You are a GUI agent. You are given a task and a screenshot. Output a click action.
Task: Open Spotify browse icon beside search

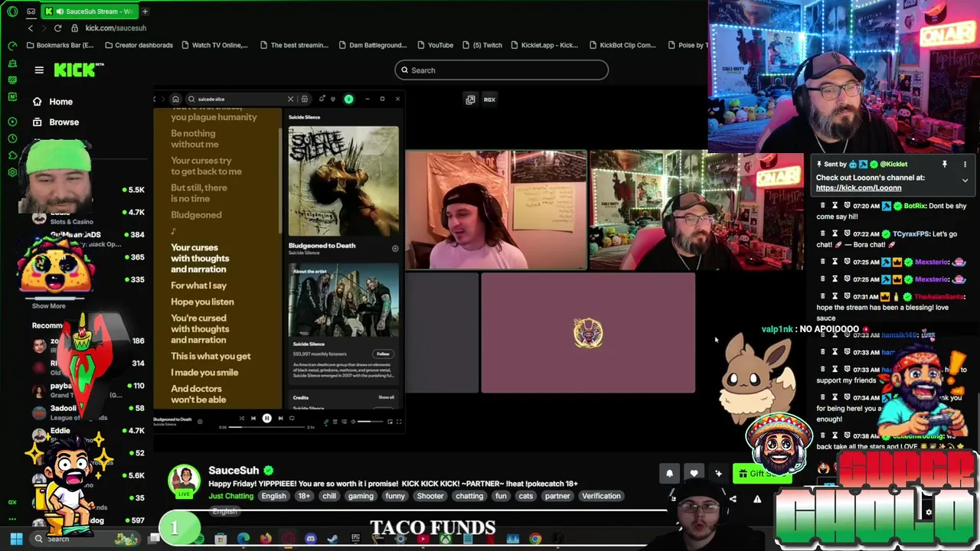(305, 99)
